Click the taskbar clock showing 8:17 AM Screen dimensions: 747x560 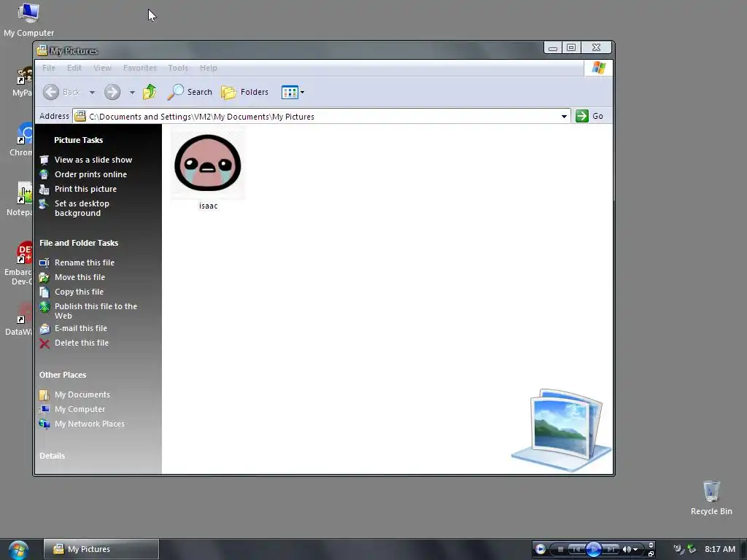coord(719,549)
